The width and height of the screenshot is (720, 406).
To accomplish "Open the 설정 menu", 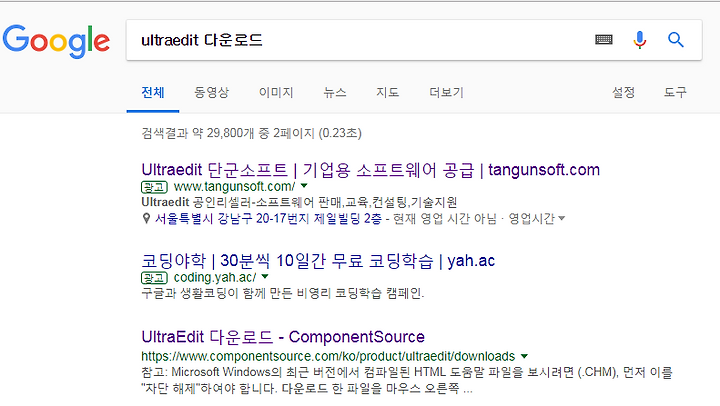I will coord(623,93).
